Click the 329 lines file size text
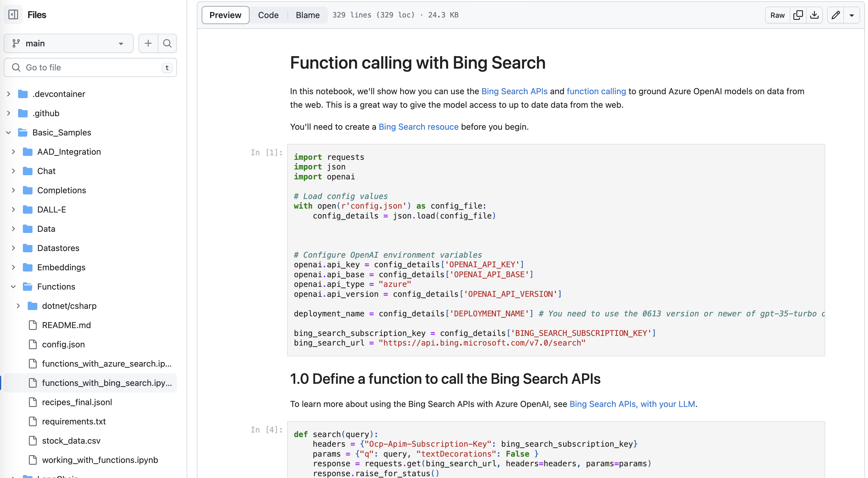The image size is (868, 478). [x=395, y=15]
